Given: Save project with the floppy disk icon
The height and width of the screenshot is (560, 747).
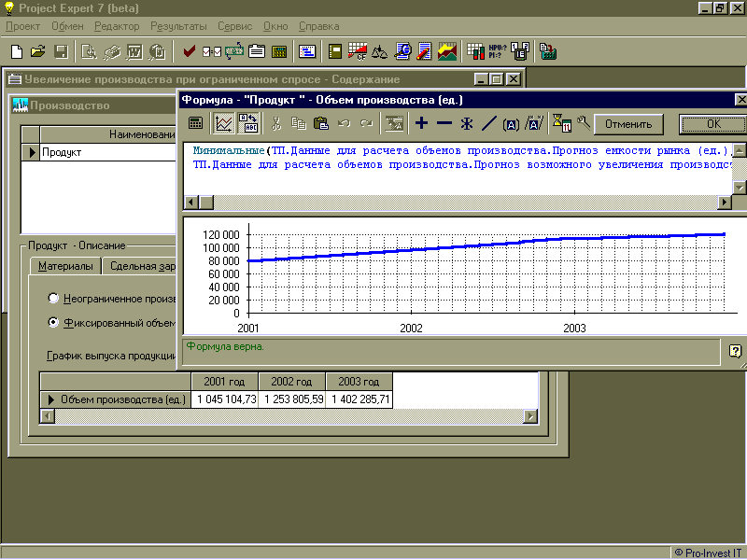Looking at the screenshot, I should (61, 51).
